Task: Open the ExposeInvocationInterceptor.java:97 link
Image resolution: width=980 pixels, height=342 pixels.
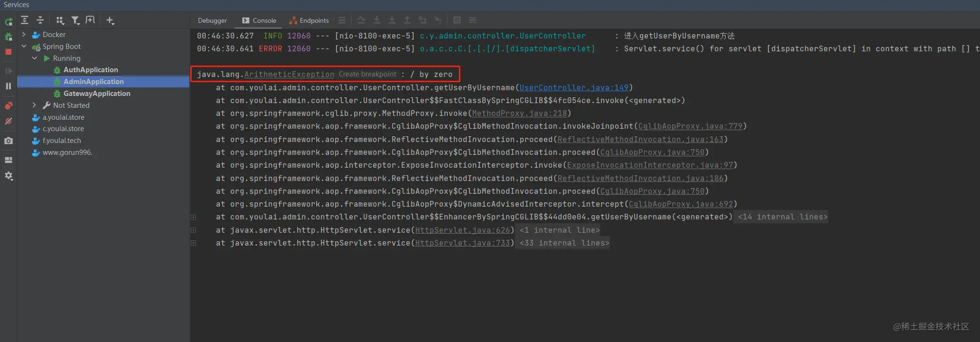Action: point(650,165)
